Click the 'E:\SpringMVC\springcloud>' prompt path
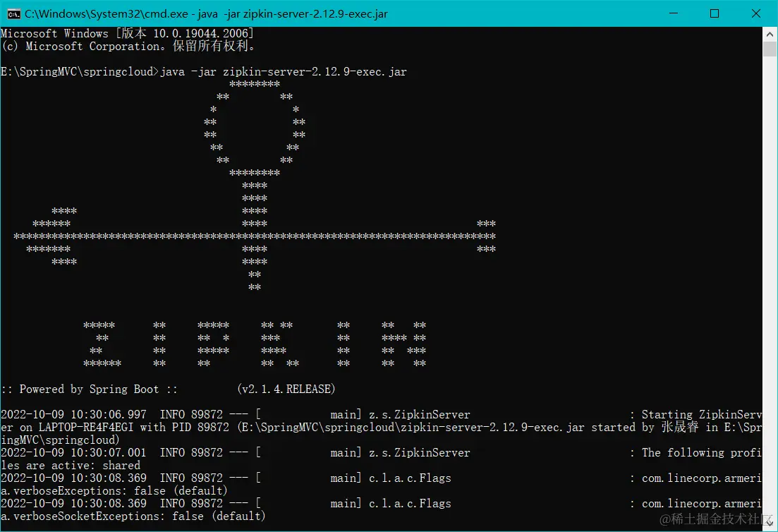This screenshot has height=532, width=778. pyautogui.click(x=80, y=72)
